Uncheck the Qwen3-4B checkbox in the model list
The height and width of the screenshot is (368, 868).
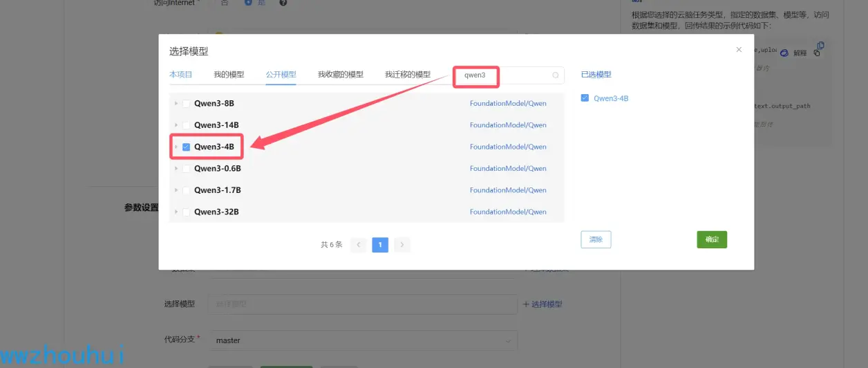pyautogui.click(x=186, y=147)
